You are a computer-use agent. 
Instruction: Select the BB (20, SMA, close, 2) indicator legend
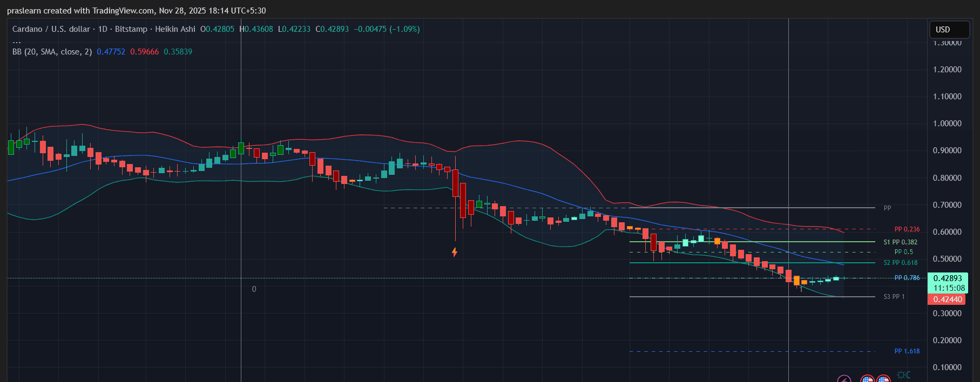tap(52, 52)
